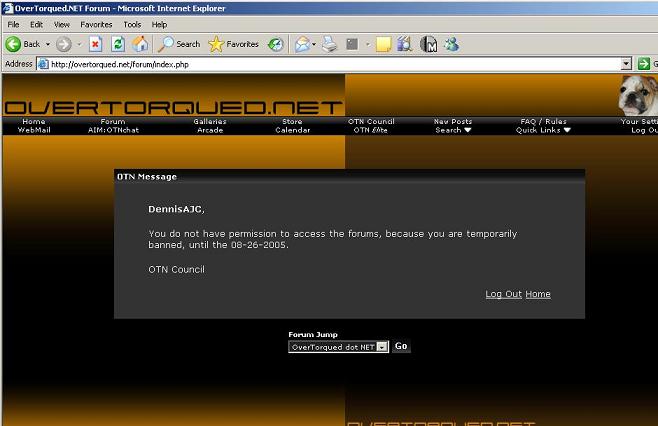Stop page loading with red X icon
The width and height of the screenshot is (658, 426).
[x=96, y=44]
